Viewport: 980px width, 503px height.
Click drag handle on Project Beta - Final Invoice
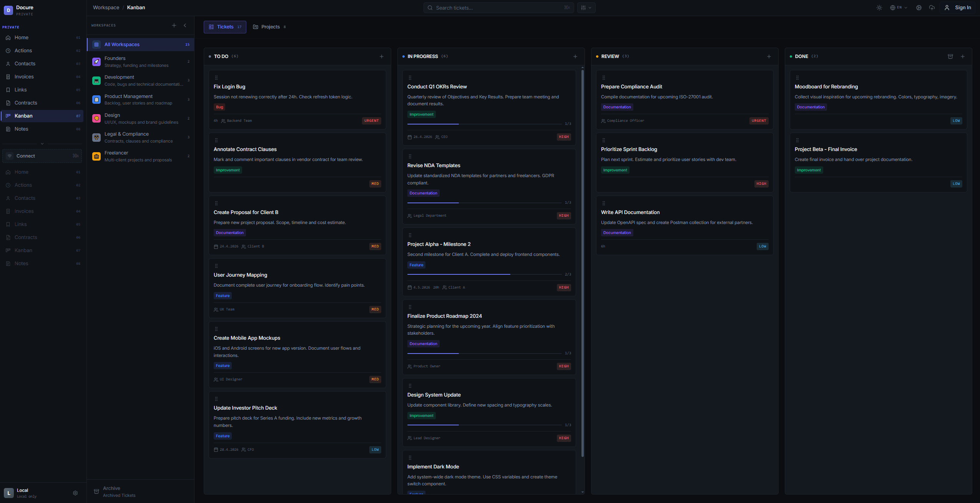[797, 140]
